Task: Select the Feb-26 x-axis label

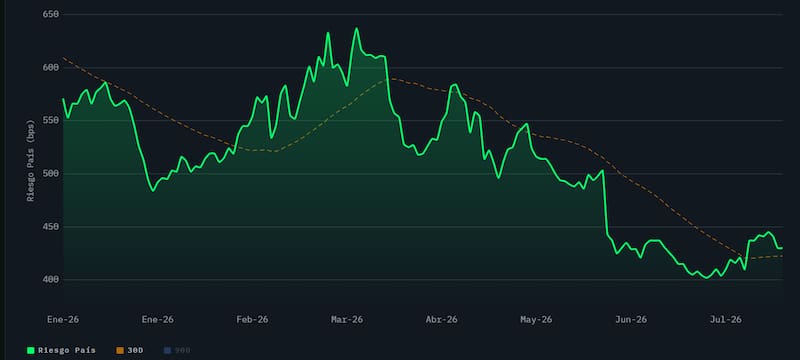Action: [x=252, y=320]
